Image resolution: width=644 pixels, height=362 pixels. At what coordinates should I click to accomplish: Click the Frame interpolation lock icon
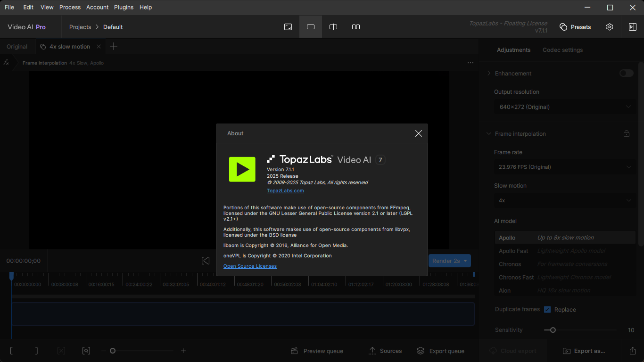click(627, 134)
